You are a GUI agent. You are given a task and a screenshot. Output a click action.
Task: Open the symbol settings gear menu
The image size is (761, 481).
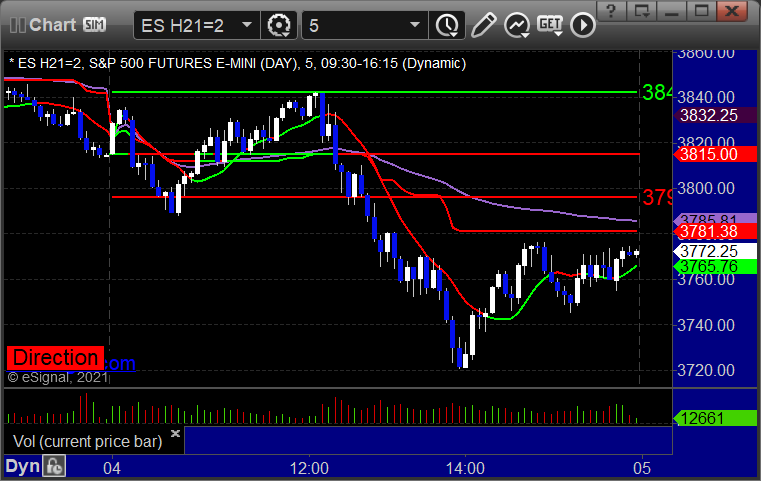point(279,25)
